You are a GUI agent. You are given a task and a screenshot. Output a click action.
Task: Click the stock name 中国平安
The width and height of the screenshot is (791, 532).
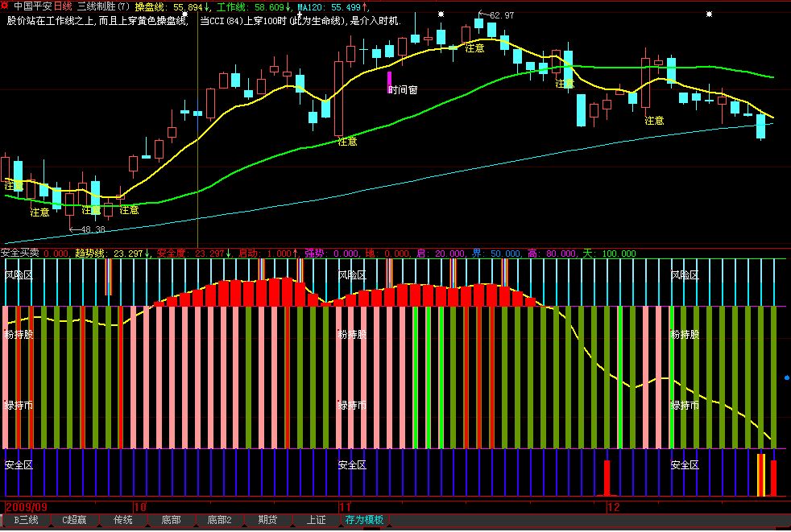tap(32, 6)
